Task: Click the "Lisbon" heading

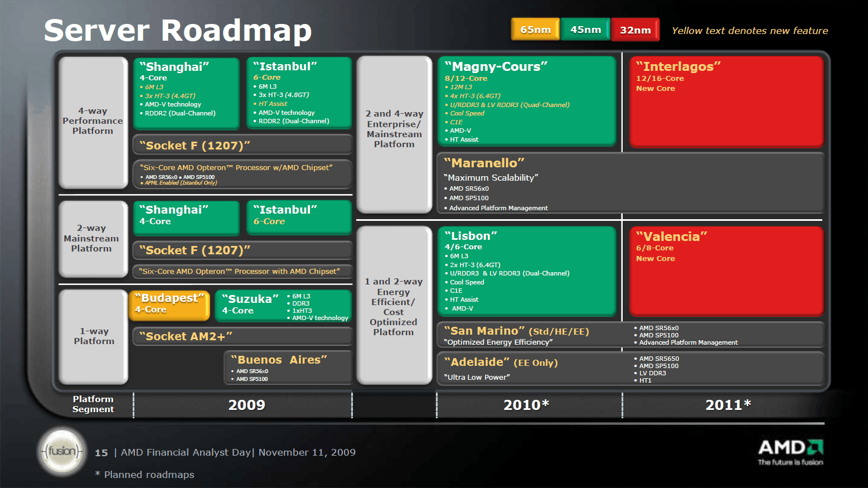Action: coord(471,236)
